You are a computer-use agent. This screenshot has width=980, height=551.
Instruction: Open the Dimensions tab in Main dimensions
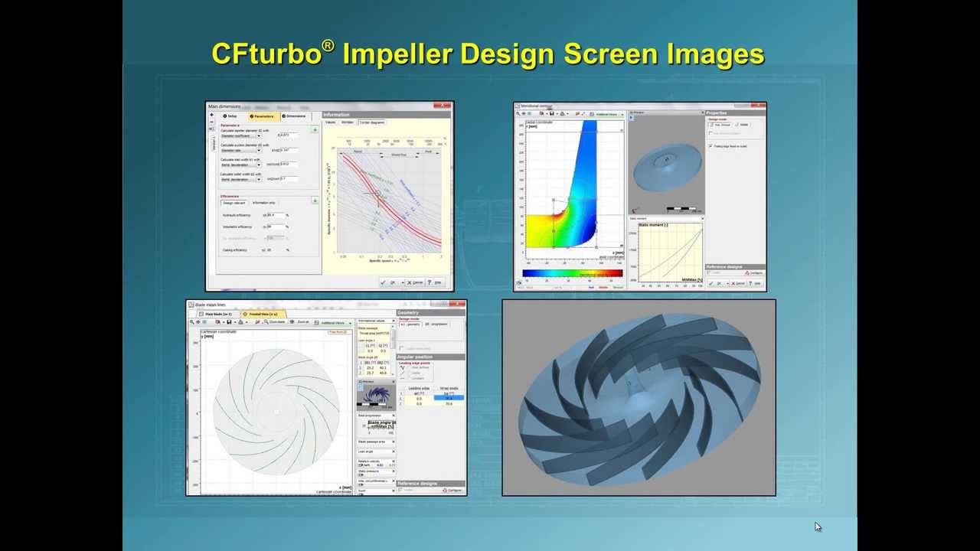(296, 116)
